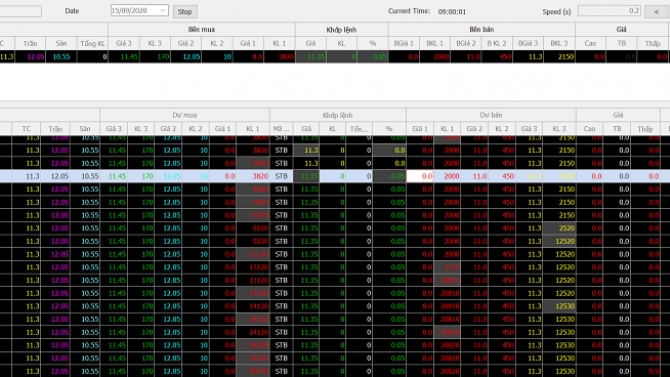Screen dimensions: 670x377
Task: Select the KL 1 cell reading 24230
Action: [253, 358]
